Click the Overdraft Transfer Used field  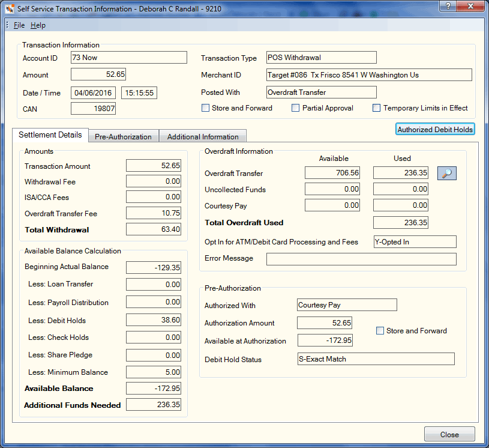(x=401, y=172)
